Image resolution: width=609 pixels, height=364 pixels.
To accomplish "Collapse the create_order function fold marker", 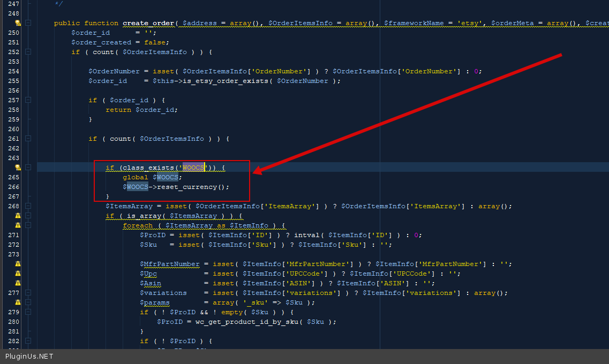I will (28, 23).
